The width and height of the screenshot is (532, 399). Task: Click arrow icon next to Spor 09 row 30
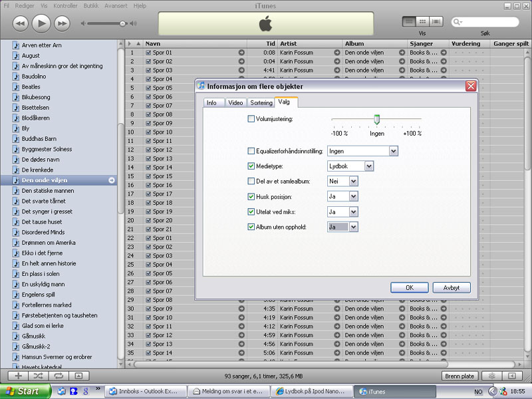[241, 309]
